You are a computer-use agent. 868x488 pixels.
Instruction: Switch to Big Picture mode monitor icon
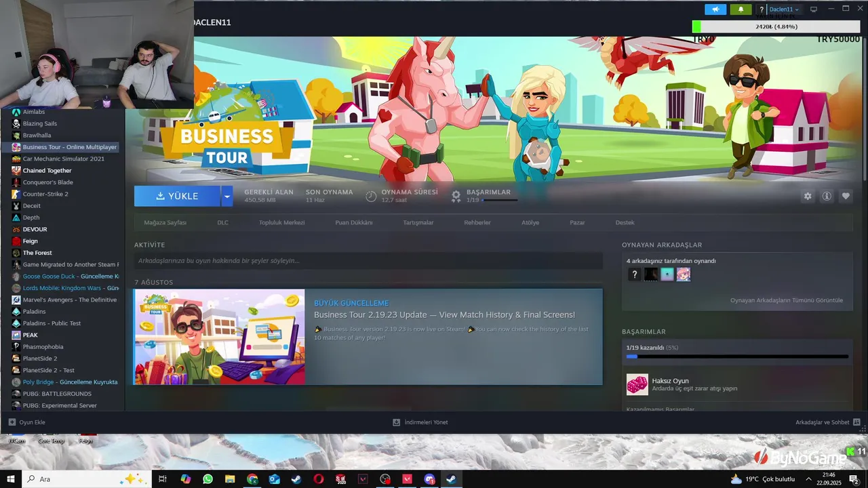click(814, 9)
